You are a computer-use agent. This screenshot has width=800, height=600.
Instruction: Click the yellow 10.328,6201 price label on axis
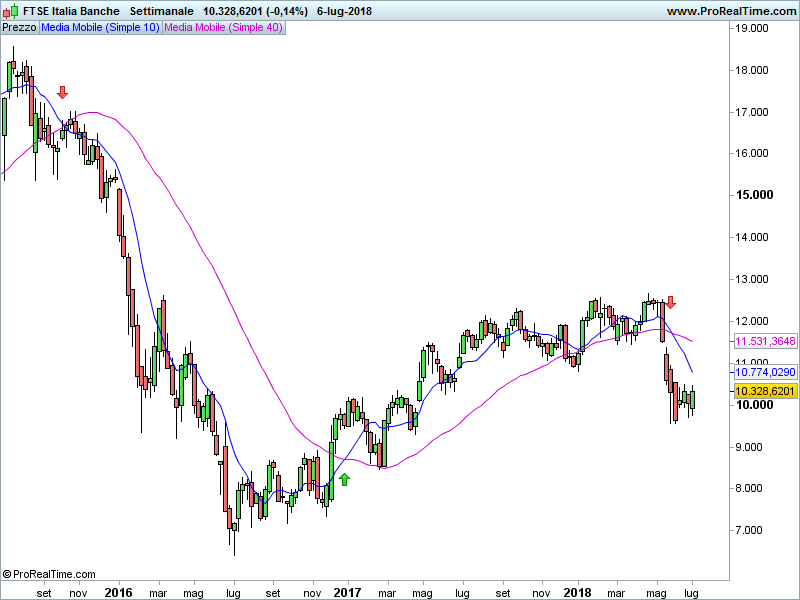point(765,391)
